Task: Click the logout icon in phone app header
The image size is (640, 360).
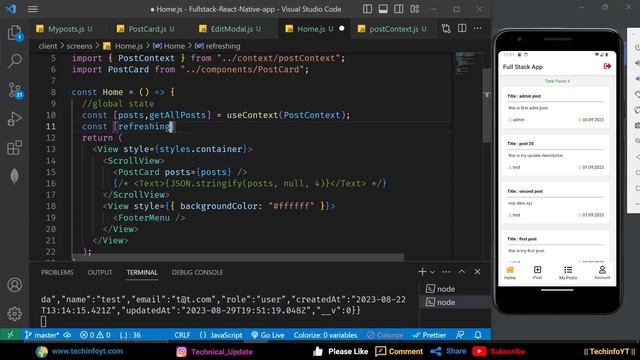Action: 607,66
